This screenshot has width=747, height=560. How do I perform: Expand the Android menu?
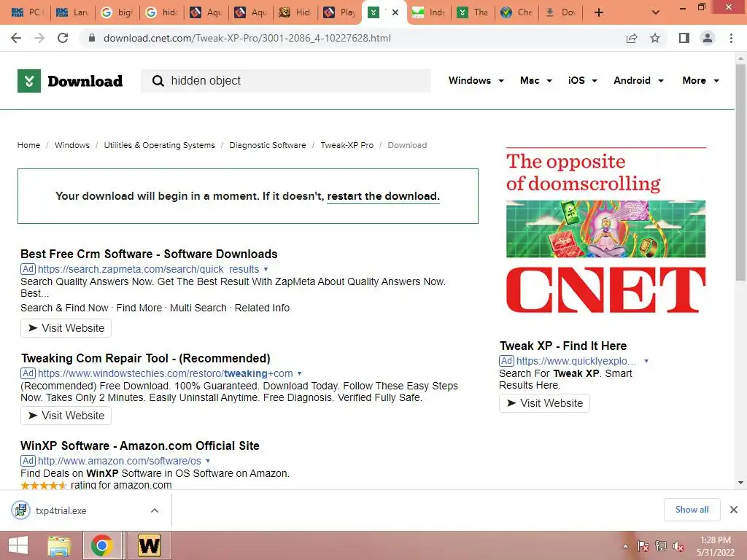tap(638, 80)
